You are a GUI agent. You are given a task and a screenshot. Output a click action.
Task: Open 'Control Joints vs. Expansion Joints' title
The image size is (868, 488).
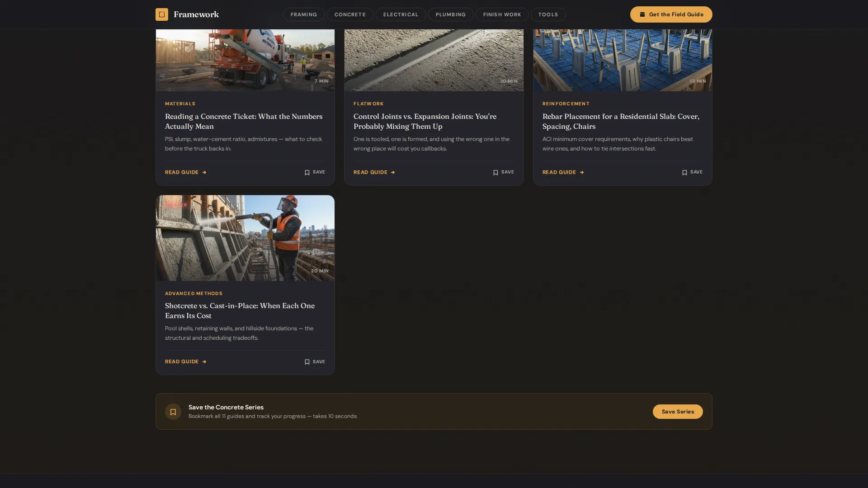point(425,121)
